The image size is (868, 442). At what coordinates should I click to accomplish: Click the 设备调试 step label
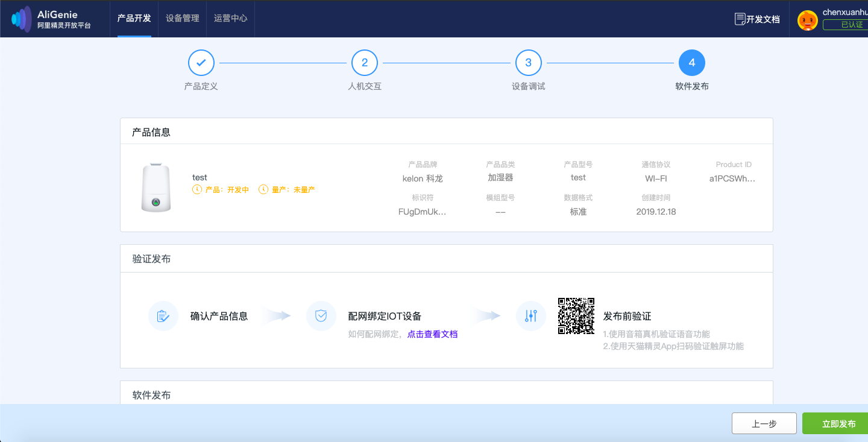pos(529,86)
